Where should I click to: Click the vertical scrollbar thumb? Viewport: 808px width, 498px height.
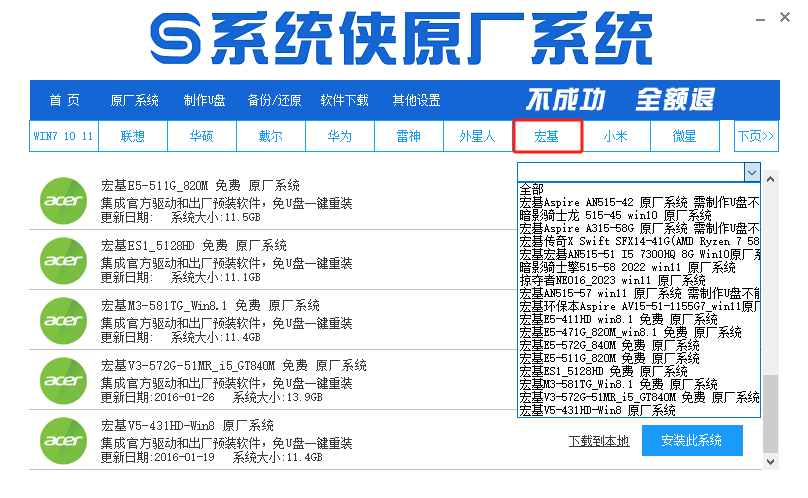[x=770, y=414]
